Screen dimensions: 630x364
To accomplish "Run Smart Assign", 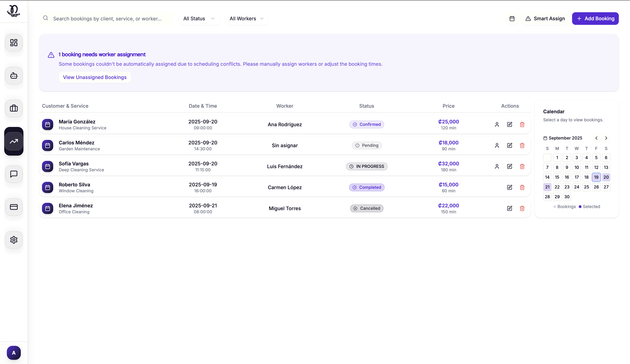I will pos(545,18).
